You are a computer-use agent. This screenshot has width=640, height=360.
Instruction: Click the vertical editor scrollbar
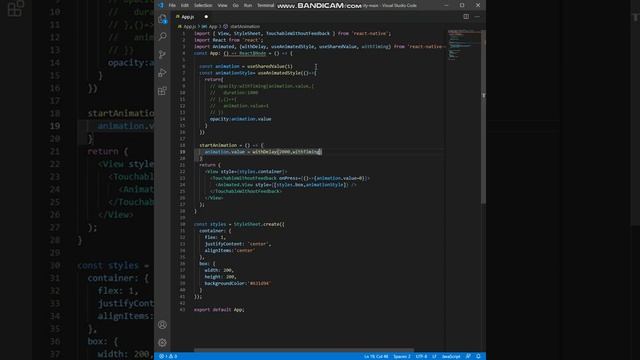coord(483,116)
